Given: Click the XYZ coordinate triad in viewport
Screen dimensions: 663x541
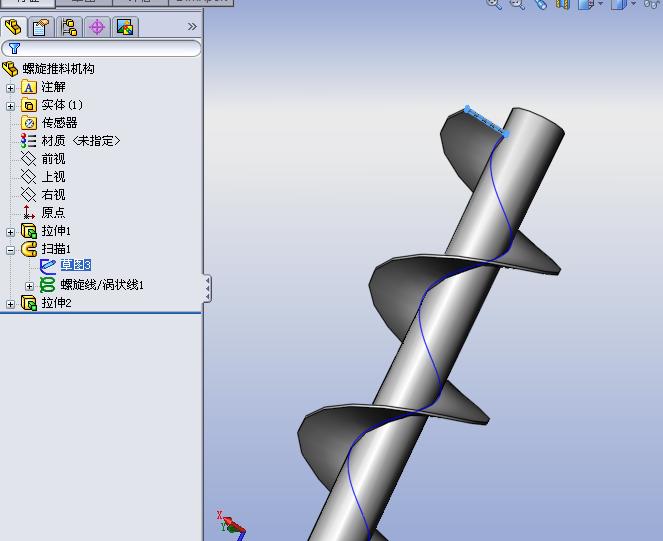Looking at the screenshot, I should 231,526.
